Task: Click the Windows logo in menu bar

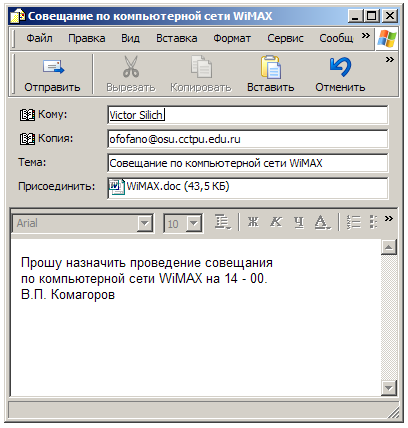Action: [x=387, y=39]
